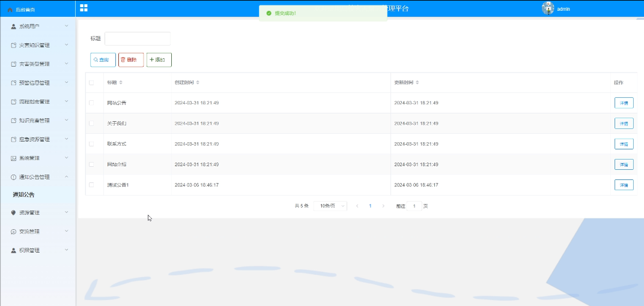Click the admin username text
The image size is (644, 306).
pyautogui.click(x=563, y=9)
